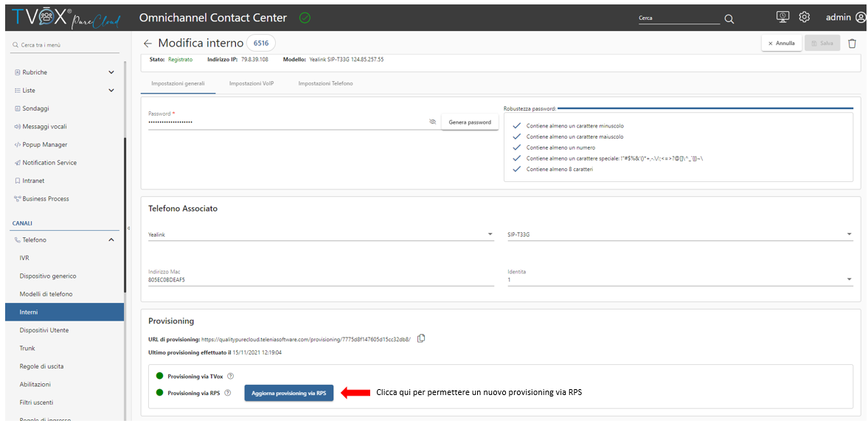Click the IP address 79.8.39.108
This screenshot has width=868, height=426.
[x=254, y=59]
